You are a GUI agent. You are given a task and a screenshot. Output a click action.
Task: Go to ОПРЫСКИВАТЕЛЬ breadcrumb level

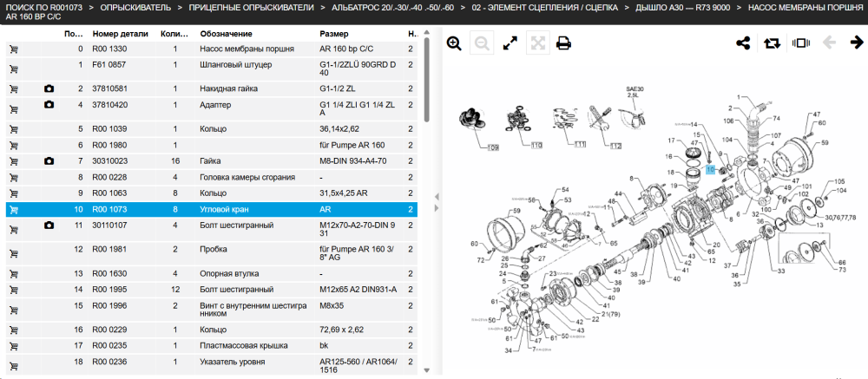pos(136,8)
